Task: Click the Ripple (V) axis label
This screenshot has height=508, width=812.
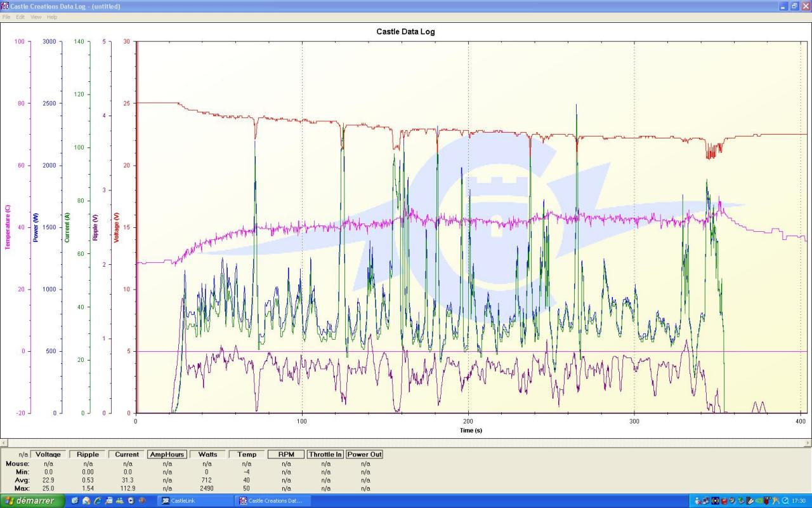Action: pos(95,227)
